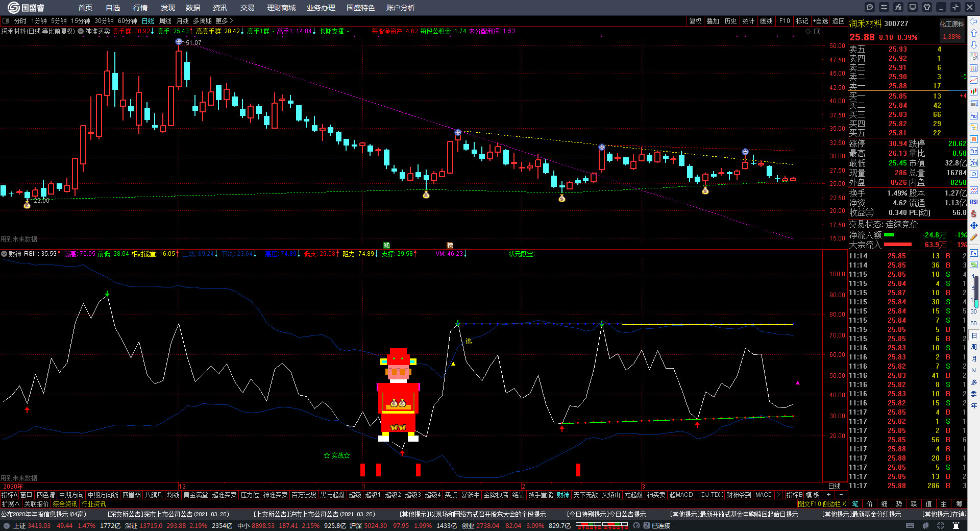Open the 复权 adjustment dropdown
This screenshot has width=980, height=531.
(x=696, y=21)
